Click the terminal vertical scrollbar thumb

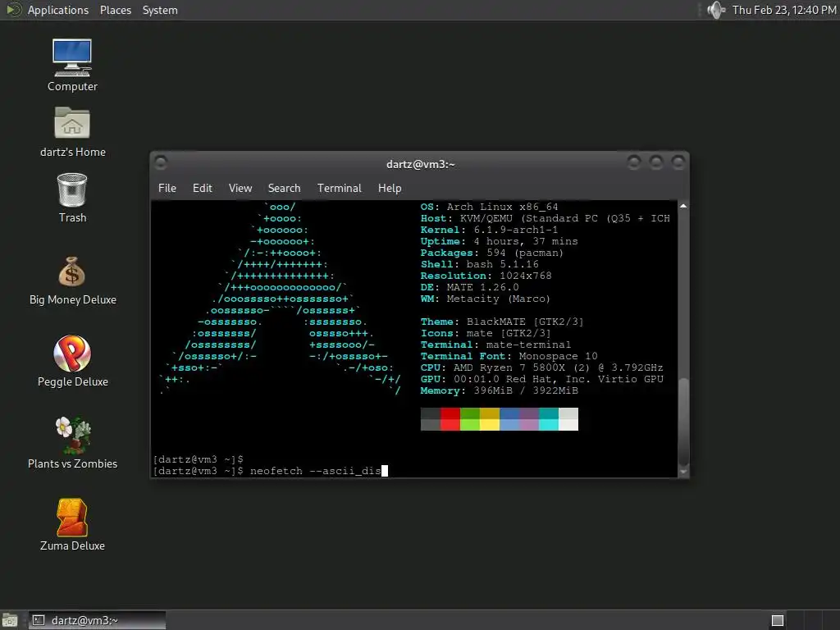(683, 422)
